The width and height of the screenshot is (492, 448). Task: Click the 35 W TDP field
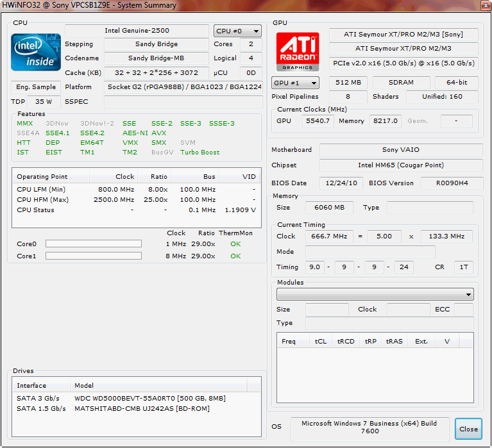point(44,101)
